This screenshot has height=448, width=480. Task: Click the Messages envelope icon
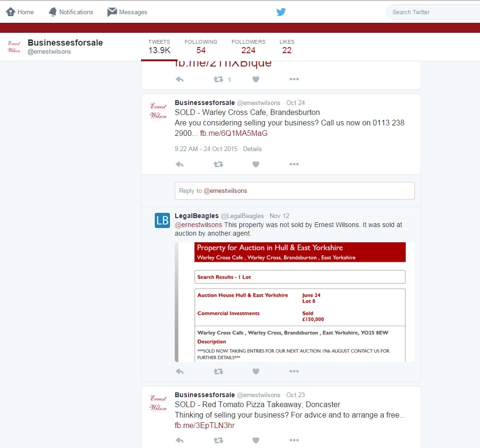(112, 12)
